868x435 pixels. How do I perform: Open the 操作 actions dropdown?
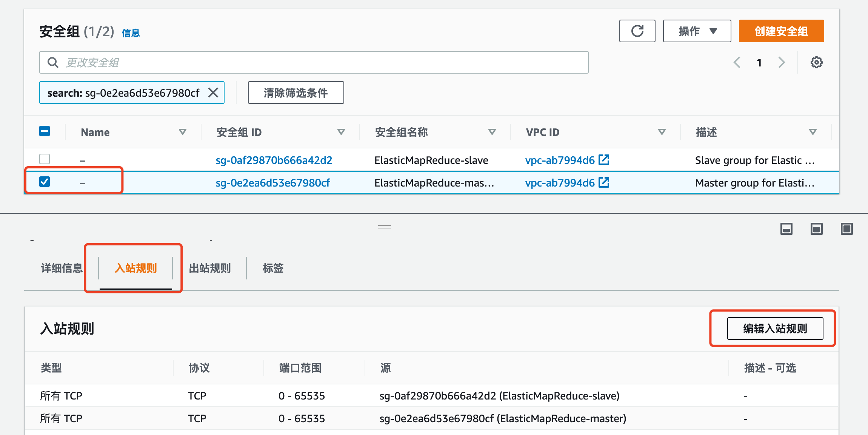(697, 31)
